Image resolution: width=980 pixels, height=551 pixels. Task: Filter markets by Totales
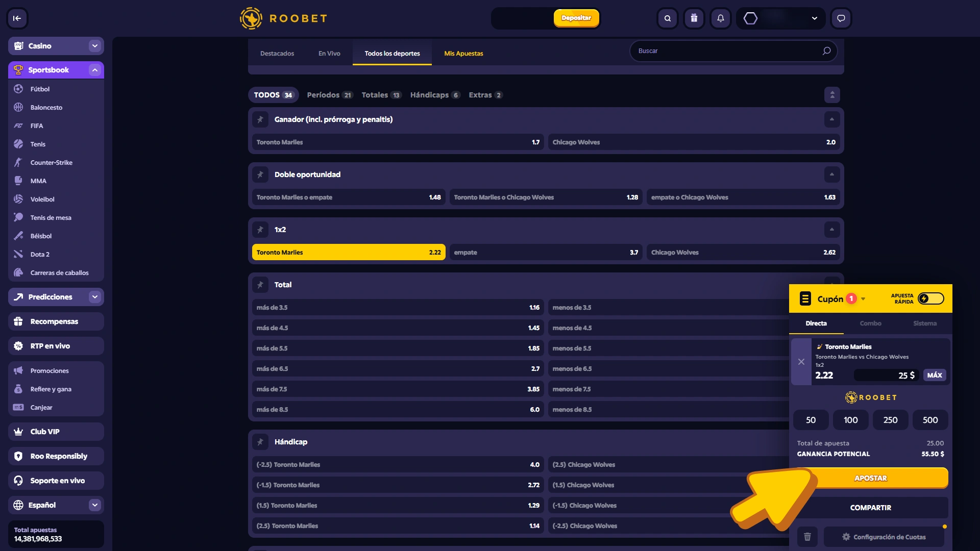tap(381, 95)
